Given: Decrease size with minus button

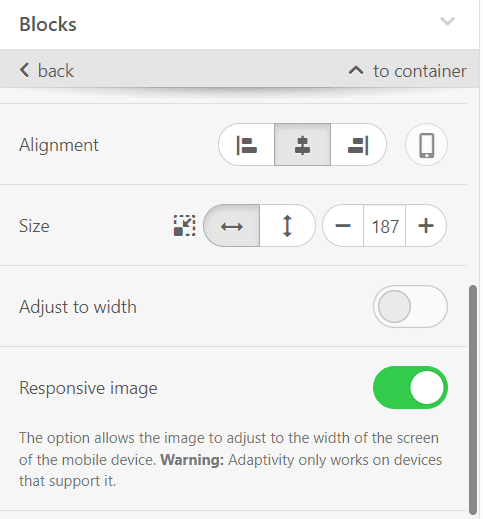Looking at the screenshot, I should coord(343,226).
